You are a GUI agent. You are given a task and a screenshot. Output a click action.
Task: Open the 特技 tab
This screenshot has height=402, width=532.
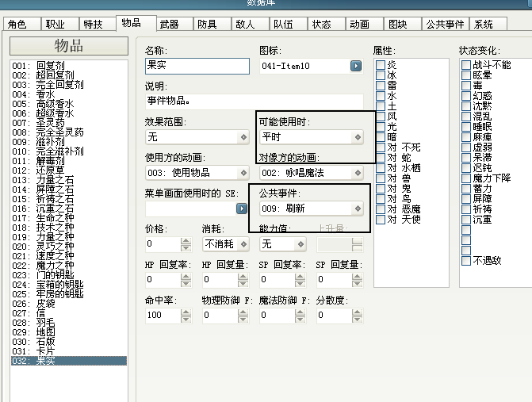pyautogui.click(x=98, y=24)
